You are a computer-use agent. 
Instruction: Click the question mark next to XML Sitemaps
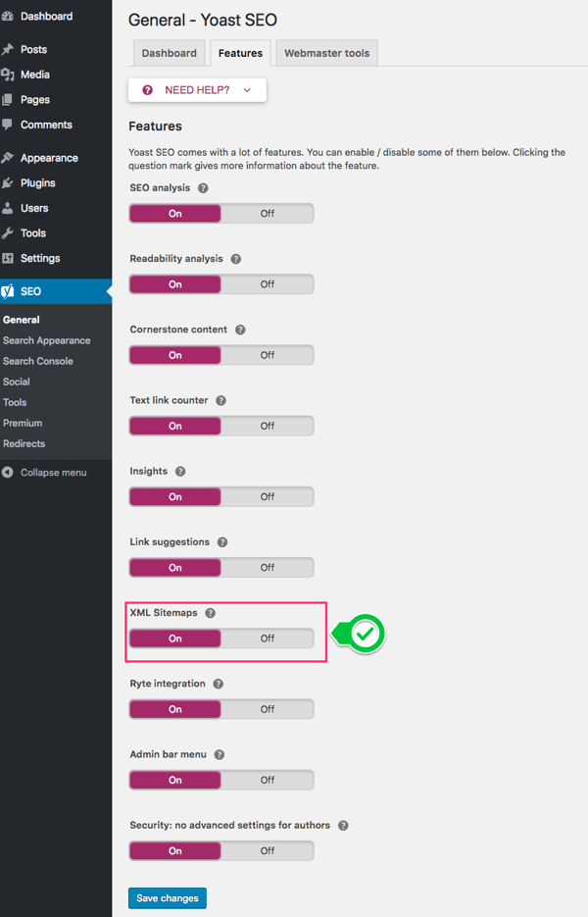tap(211, 613)
